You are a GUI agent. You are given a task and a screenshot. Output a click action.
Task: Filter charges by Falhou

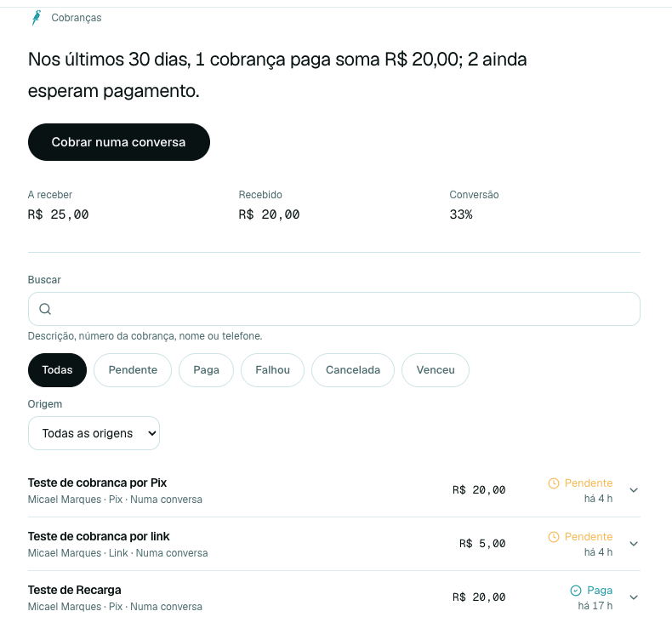coord(272,370)
